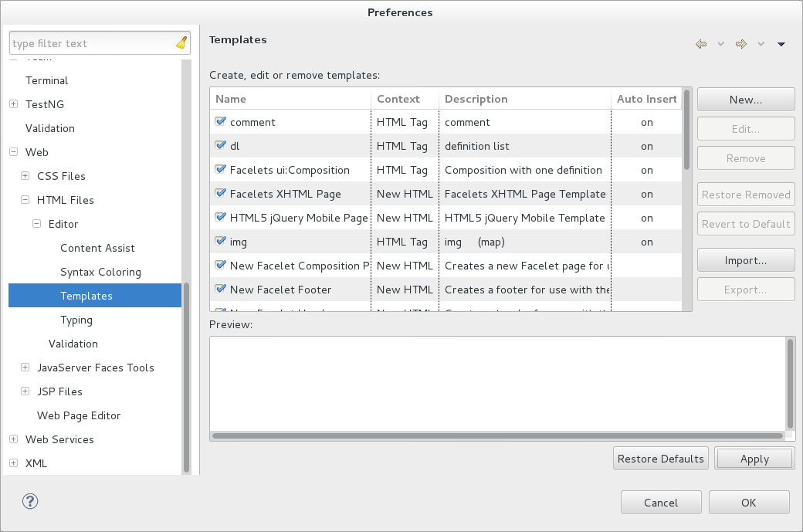The width and height of the screenshot is (803, 532).
Task: Disable the Facelets XHTML Page template
Action: coord(219,194)
